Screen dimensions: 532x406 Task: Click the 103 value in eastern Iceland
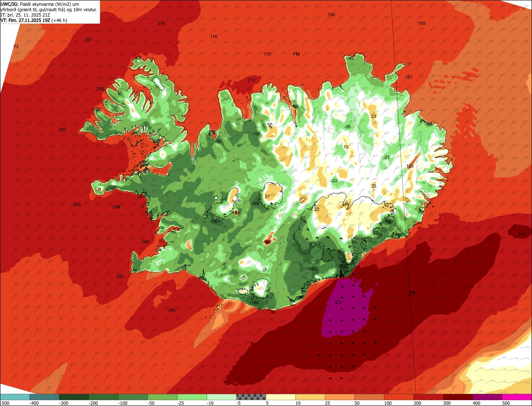[x=410, y=166]
